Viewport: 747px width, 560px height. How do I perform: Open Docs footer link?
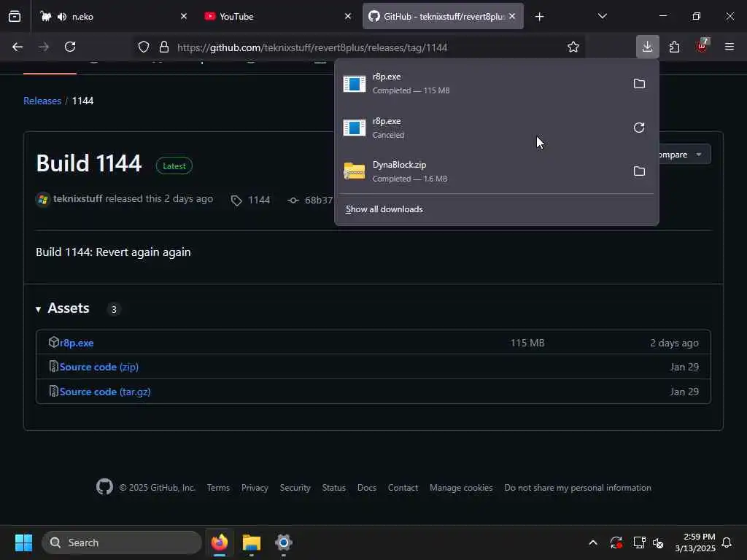click(x=367, y=488)
